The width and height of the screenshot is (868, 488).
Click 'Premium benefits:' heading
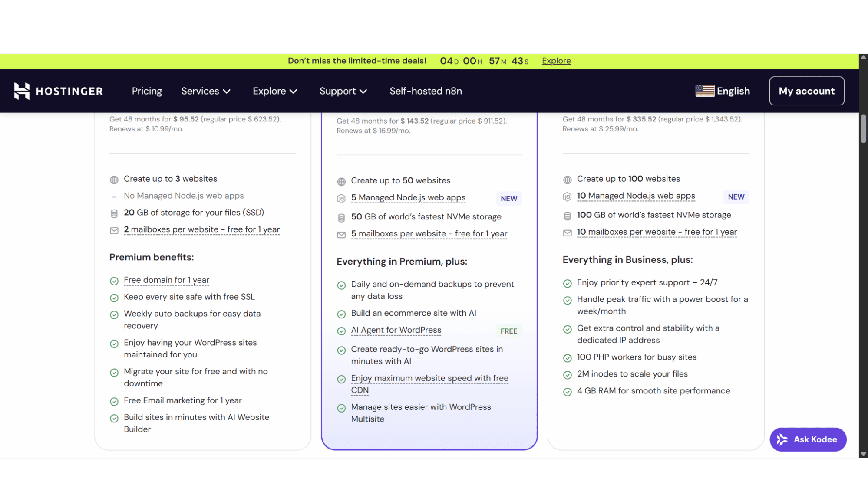pos(152,257)
